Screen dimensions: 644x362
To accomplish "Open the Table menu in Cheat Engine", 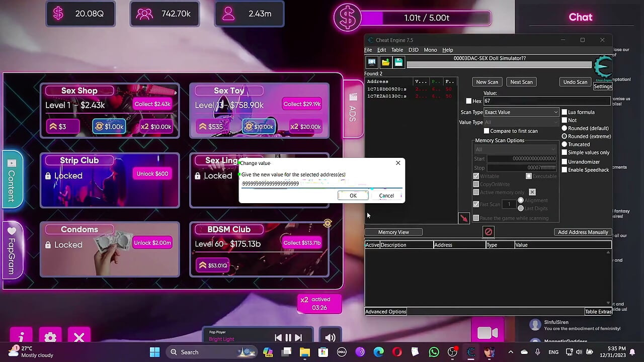I will point(397,50).
